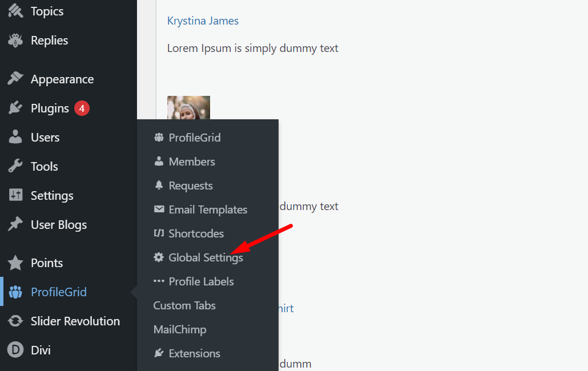Open Custom Tabs submenu item
Viewport: 588px width, 371px height.
click(x=184, y=305)
